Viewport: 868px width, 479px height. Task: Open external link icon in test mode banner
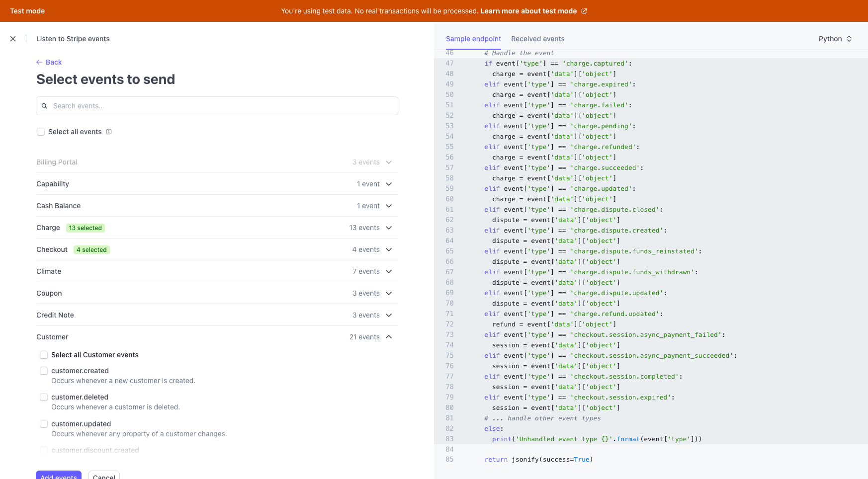point(584,11)
